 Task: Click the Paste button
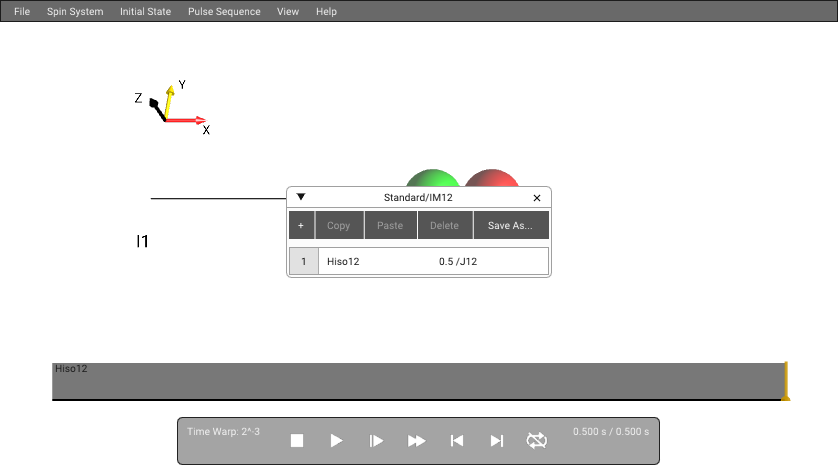390,225
